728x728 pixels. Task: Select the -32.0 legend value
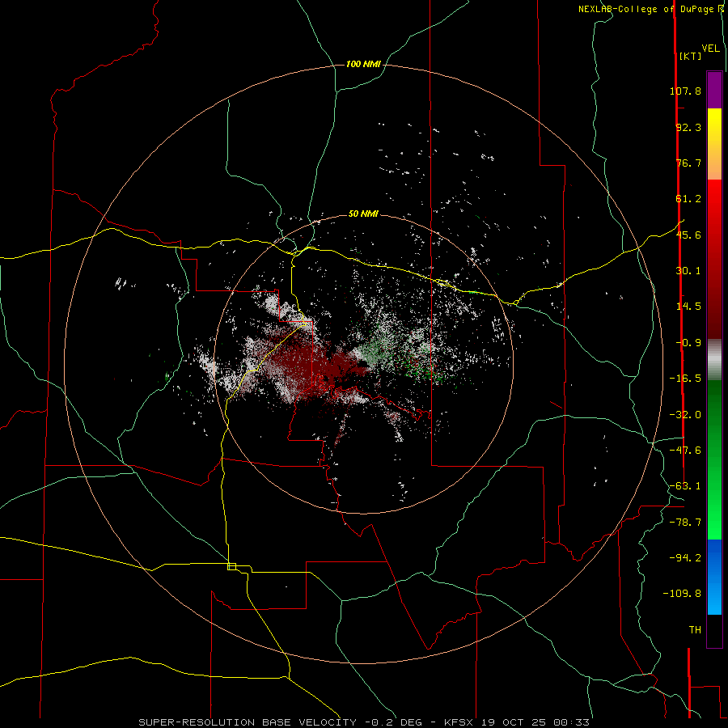click(x=685, y=415)
